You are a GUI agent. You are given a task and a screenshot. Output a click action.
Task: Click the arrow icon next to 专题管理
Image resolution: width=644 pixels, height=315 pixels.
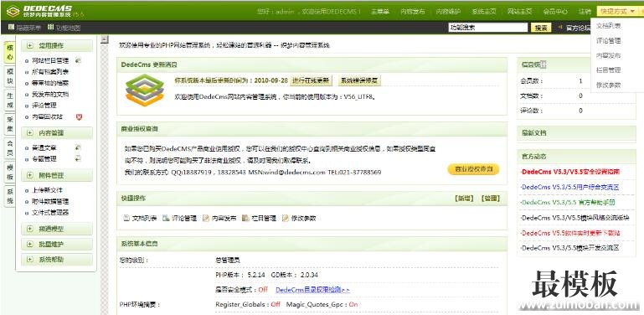pyautogui.click(x=78, y=158)
